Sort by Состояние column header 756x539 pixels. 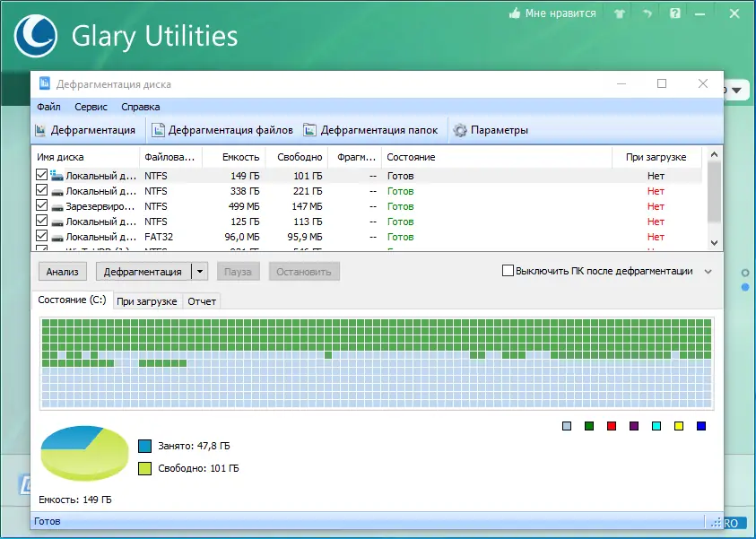(497, 157)
